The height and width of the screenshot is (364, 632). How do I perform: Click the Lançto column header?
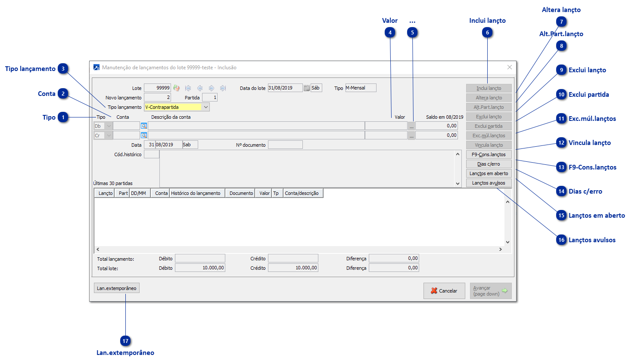[106, 193]
